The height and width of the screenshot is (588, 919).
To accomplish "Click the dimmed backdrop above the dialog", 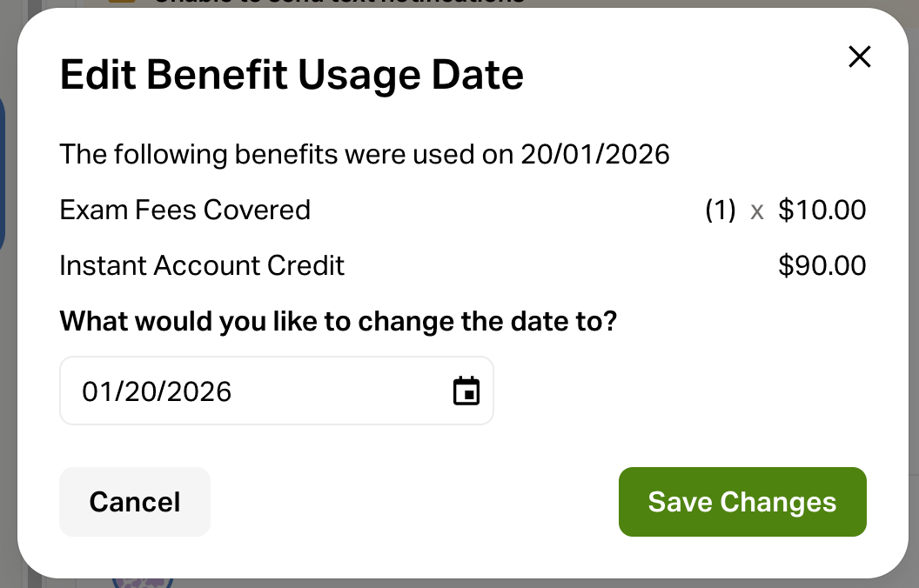I will [x=696, y=3].
